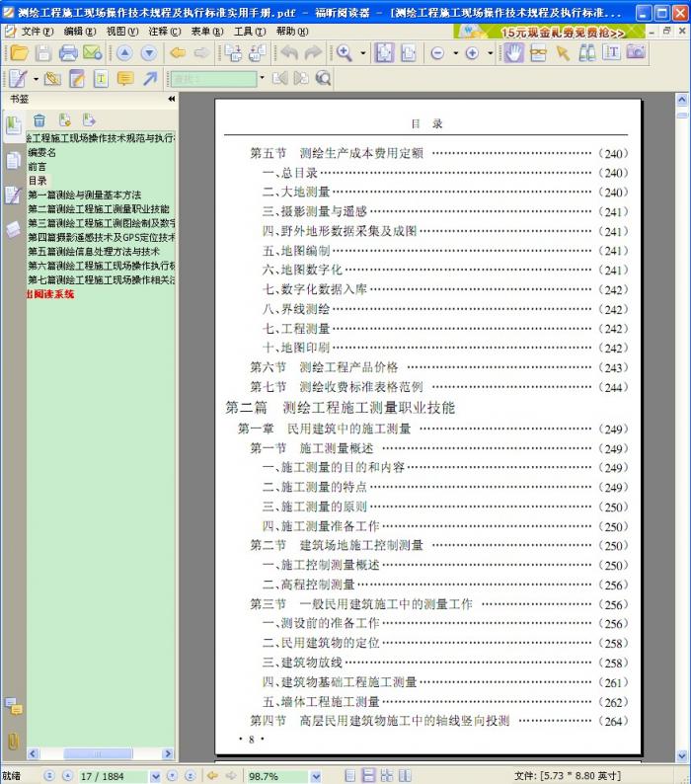
Task: Click the 15元现金礼券免费抢 banner link
Action: coord(563,32)
